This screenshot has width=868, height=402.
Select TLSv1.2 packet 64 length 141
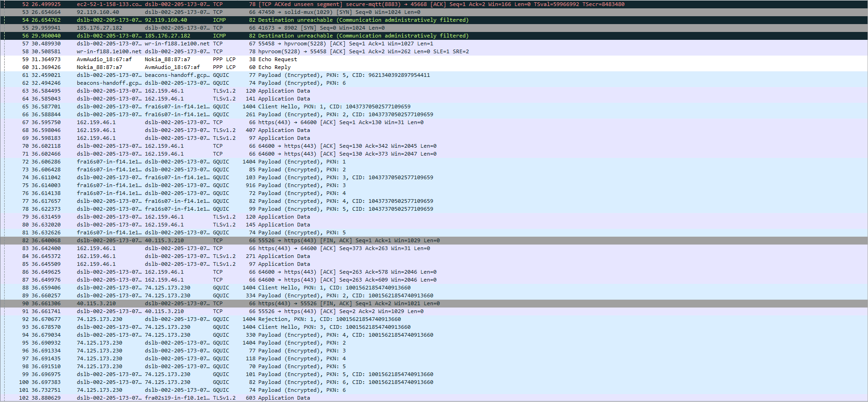click(434, 99)
